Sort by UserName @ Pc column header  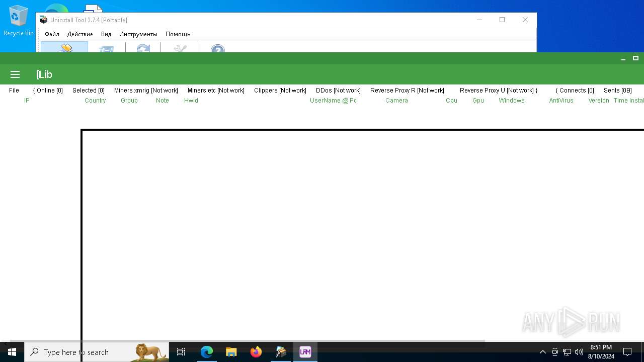(333, 101)
